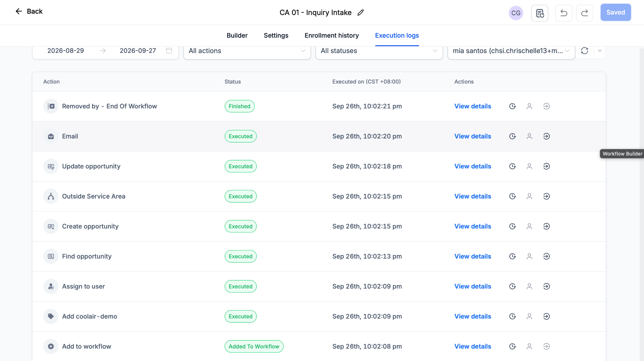Click the undo arrow button

click(x=563, y=13)
